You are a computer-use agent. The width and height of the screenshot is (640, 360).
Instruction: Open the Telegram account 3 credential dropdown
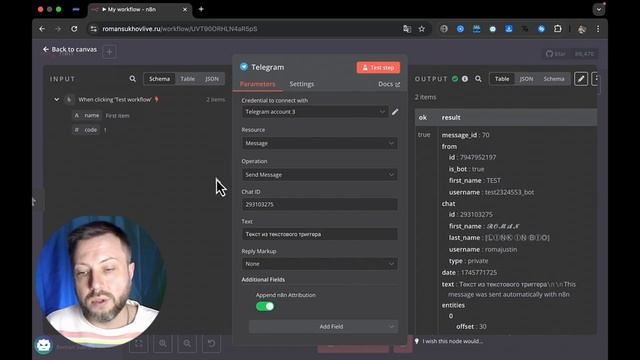(x=315, y=112)
